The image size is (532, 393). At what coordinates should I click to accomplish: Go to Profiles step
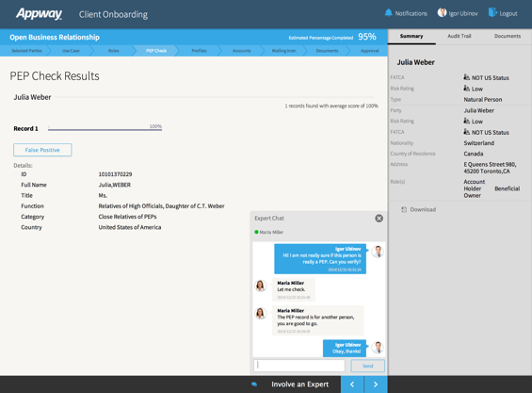[199, 51]
